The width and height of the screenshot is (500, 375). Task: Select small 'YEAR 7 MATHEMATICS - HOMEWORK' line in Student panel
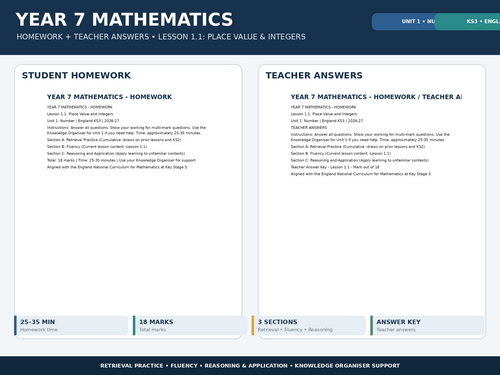point(80,107)
